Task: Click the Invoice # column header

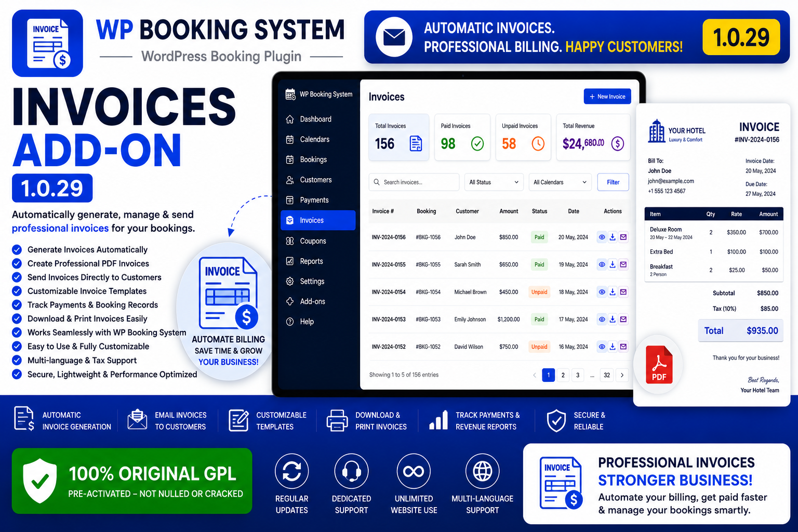Action: click(x=383, y=211)
